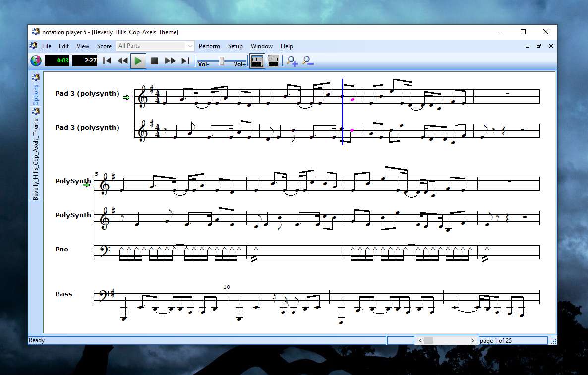588x375 pixels.
Task: Open the Window menu
Action: [x=261, y=46]
